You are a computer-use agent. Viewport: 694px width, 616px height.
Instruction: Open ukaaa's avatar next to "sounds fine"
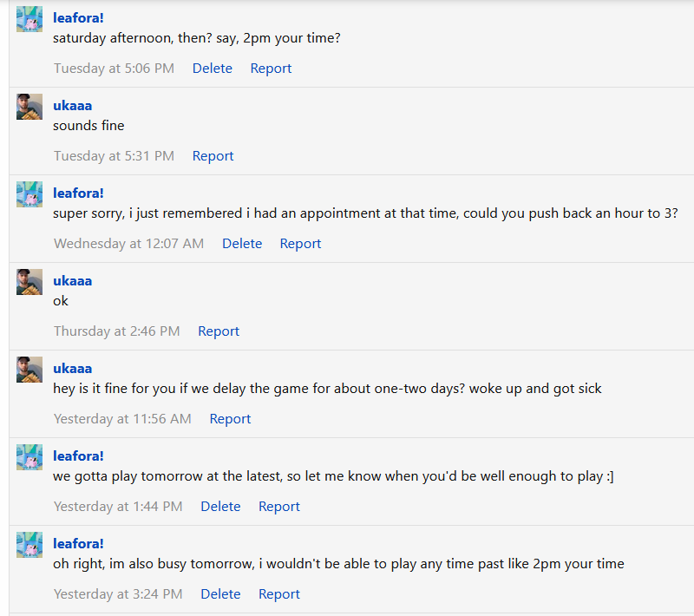click(29, 107)
